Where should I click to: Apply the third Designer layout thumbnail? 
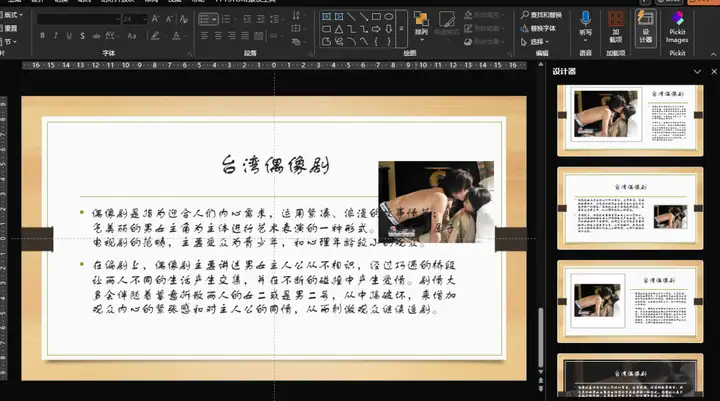point(630,301)
